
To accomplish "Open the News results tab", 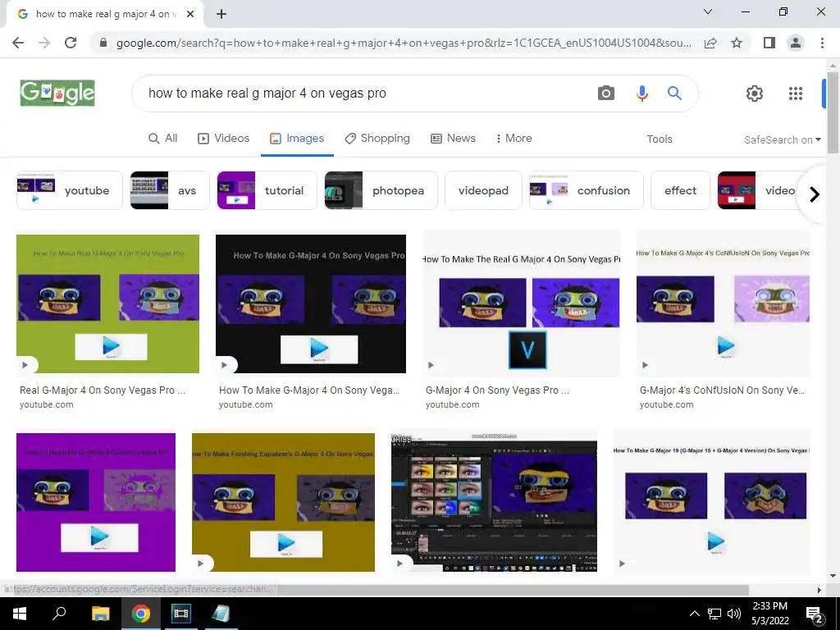I will pos(453,138).
